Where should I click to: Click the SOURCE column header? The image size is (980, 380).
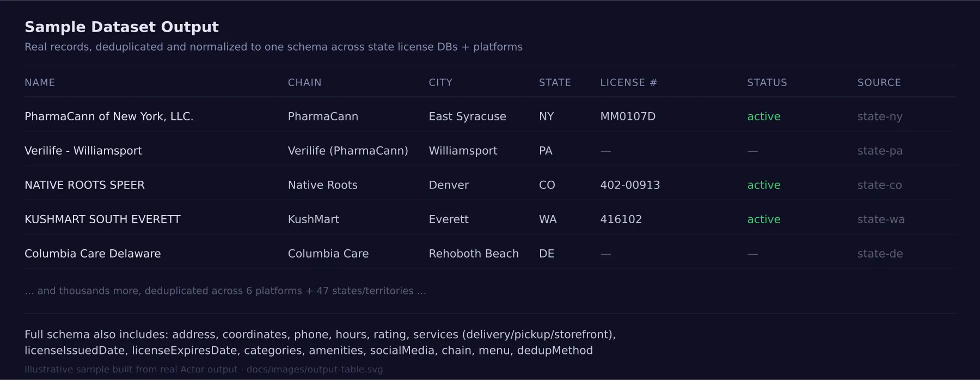879,83
